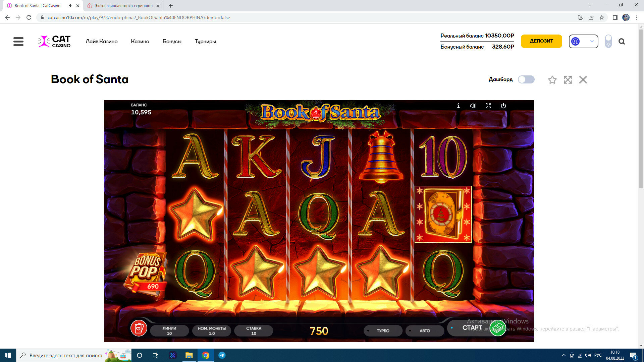Toggle the Дашборд switch
The image size is (644, 362).
click(526, 79)
